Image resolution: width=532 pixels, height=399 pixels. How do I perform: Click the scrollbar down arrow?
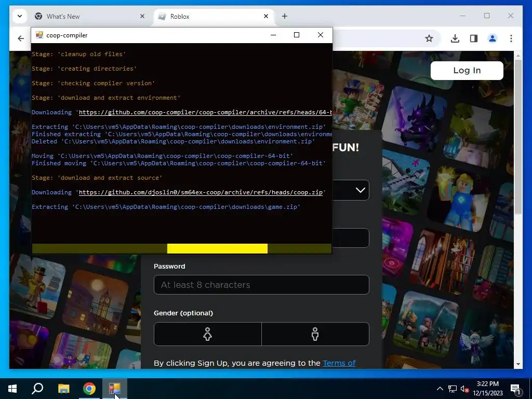click(x=518, y=364)
